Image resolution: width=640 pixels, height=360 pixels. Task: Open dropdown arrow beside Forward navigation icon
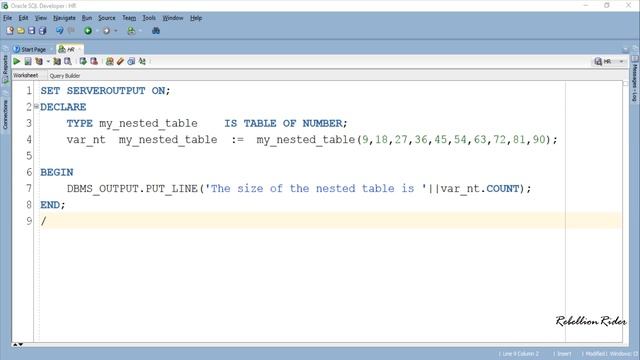(116, 31)
